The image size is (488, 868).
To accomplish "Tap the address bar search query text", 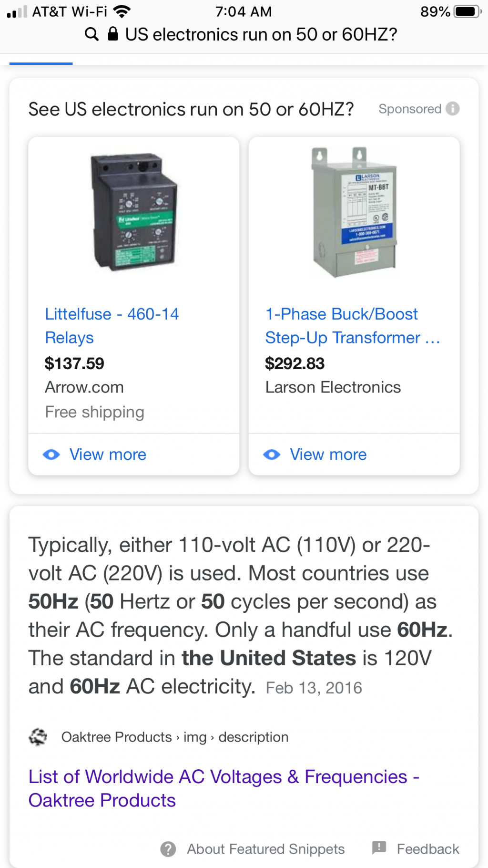I will click(x=261, y=34).
